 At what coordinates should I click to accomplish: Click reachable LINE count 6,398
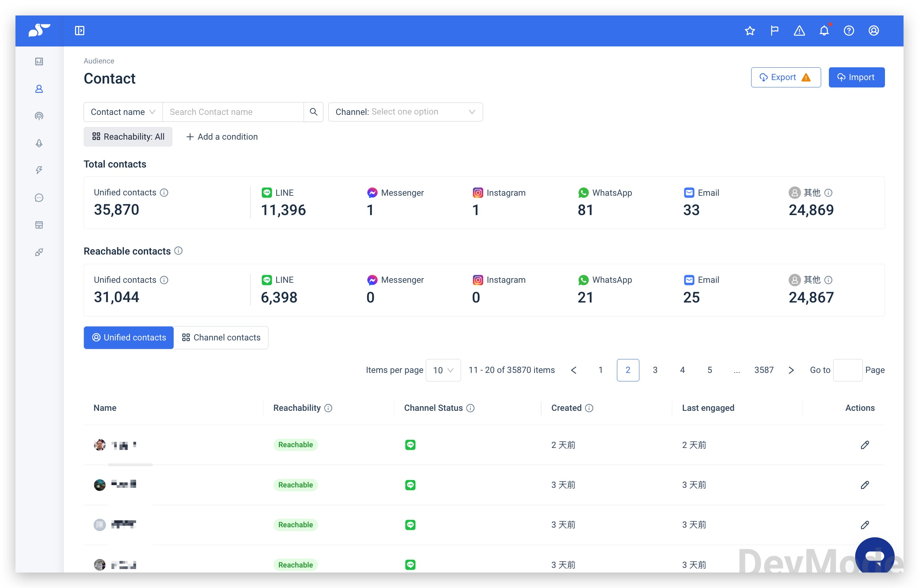point(279,297)
